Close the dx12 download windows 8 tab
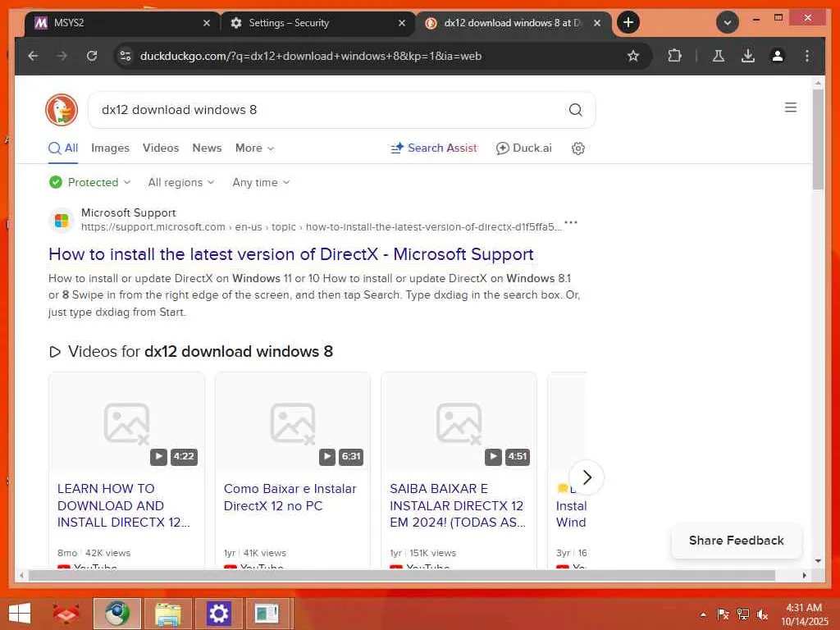The height and width of the screenshot is (630, 840). click(x=597, y=23)
